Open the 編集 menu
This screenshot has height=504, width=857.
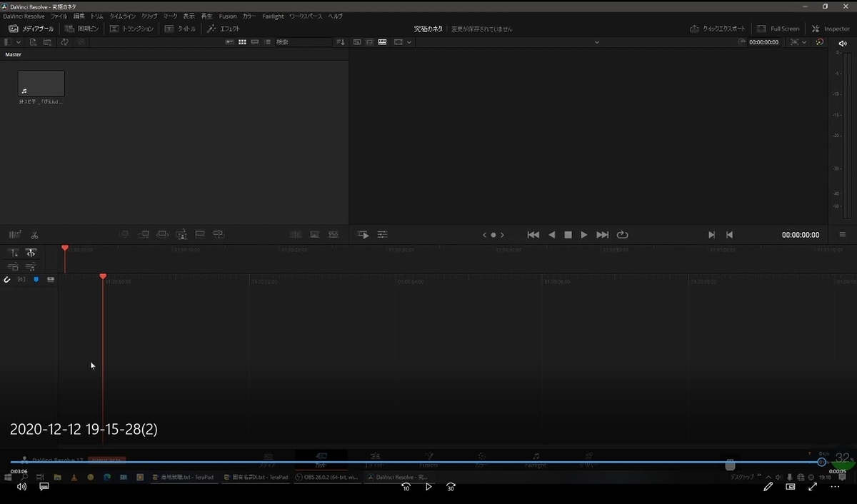coord(79,16)
